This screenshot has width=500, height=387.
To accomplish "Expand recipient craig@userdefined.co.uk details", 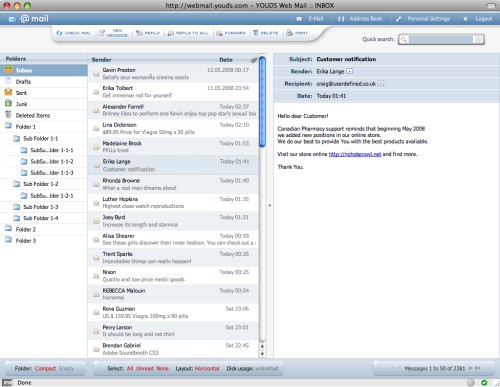I will 381,83.
